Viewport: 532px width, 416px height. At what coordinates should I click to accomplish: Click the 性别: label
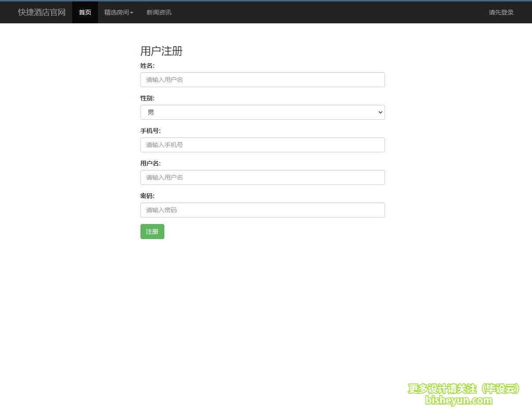tap(148, 98)
